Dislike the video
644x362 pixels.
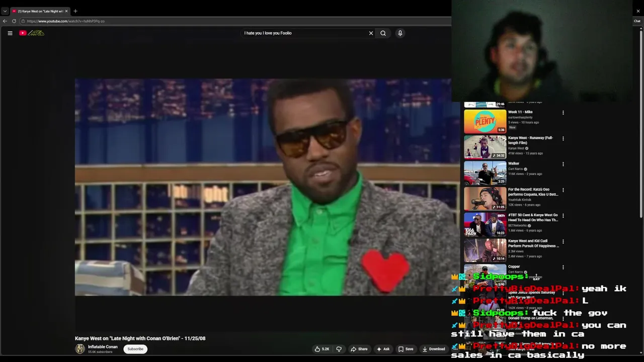[339, 349]
